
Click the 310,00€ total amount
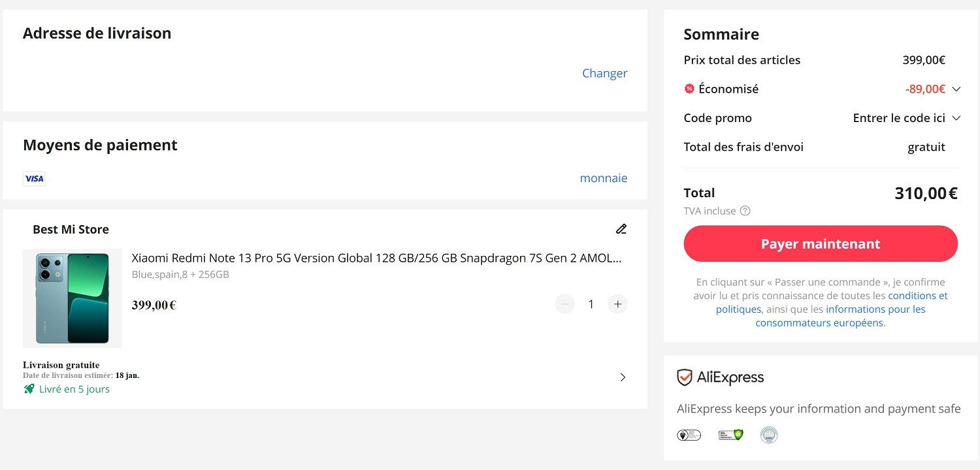[x=926, y=193]
